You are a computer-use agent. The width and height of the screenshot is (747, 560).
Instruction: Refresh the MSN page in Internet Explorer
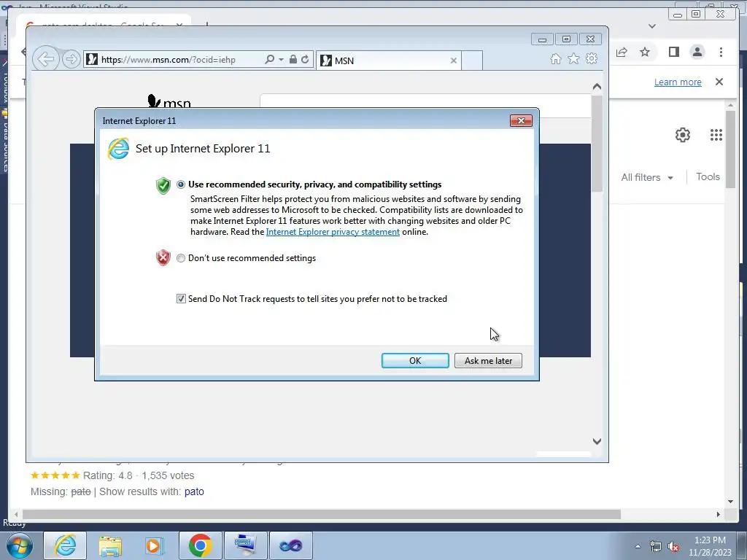[x=305, y=60]
